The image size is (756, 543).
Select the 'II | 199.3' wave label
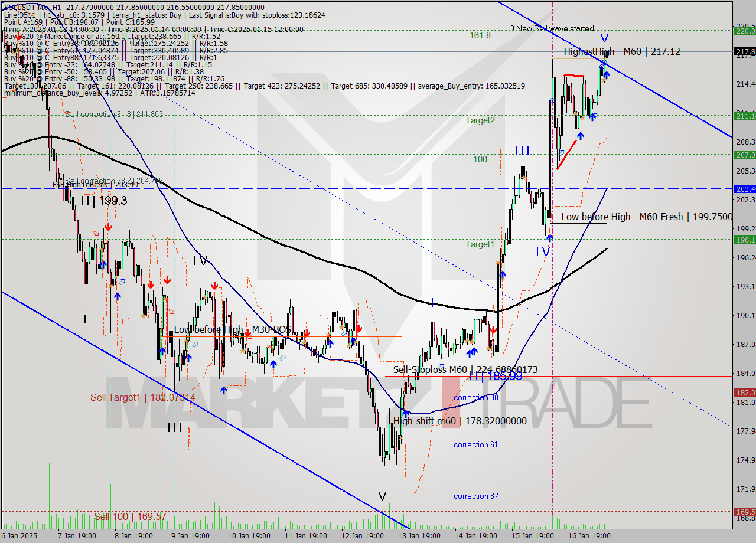click(104, 201)
